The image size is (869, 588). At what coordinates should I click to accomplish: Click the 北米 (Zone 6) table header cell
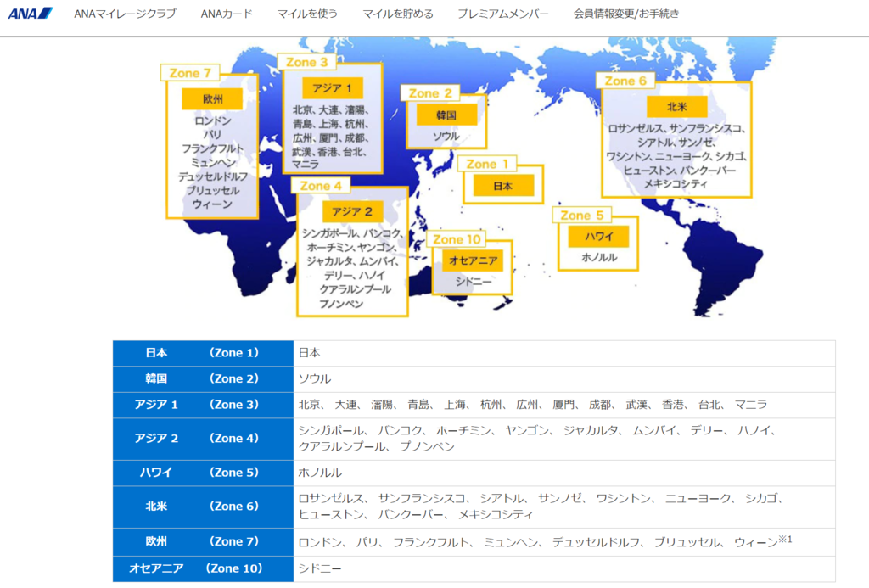203,507
